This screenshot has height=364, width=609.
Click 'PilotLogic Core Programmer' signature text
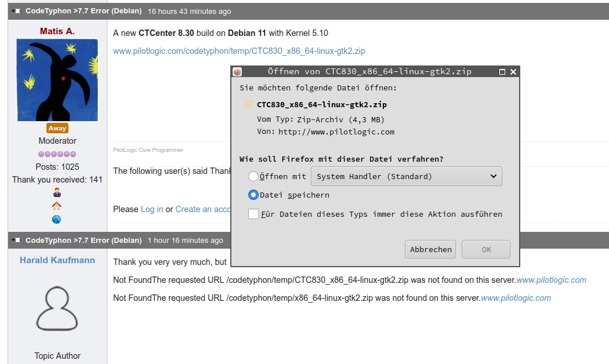[x=148, y=150]
